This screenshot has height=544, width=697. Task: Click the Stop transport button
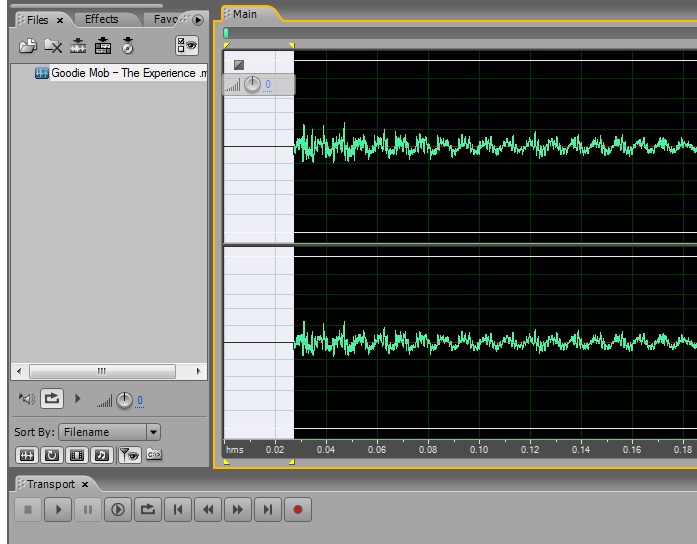[28, 509]
